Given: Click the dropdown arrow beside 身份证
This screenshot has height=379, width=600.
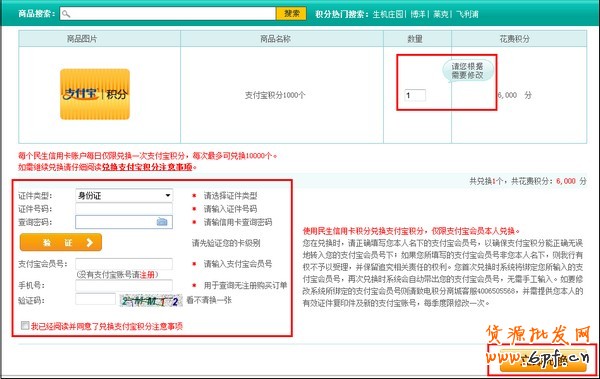Looking at the screenshot, I should [168, 196].
